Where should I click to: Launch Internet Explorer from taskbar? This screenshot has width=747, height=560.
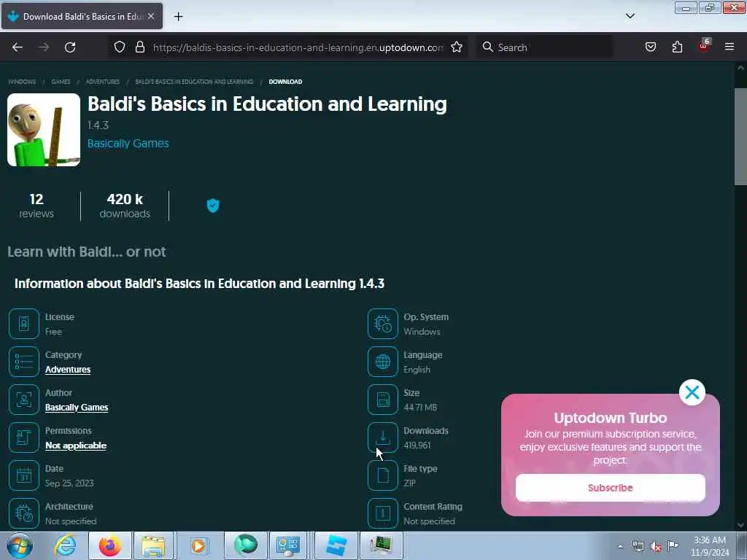pos(65,545)
